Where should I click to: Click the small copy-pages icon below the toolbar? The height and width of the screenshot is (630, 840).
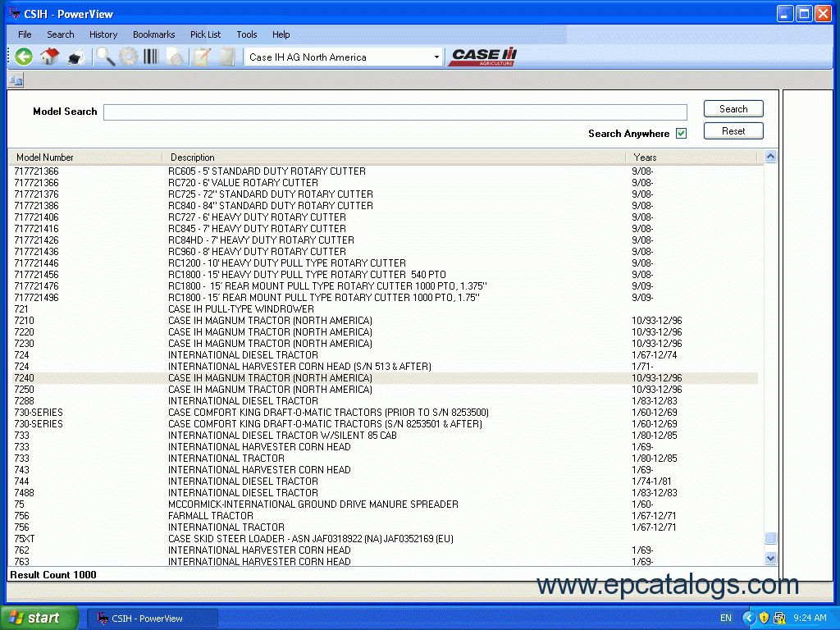pos(16,80)
